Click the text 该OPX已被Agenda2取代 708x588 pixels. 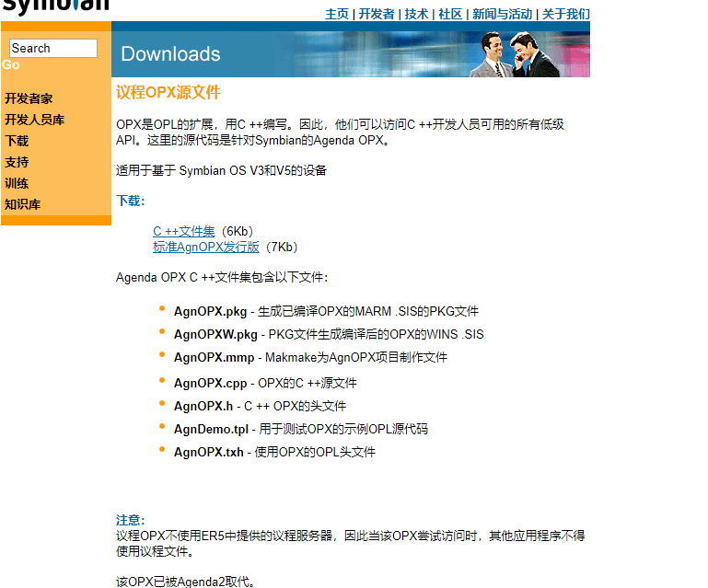[x=186, y=582]
